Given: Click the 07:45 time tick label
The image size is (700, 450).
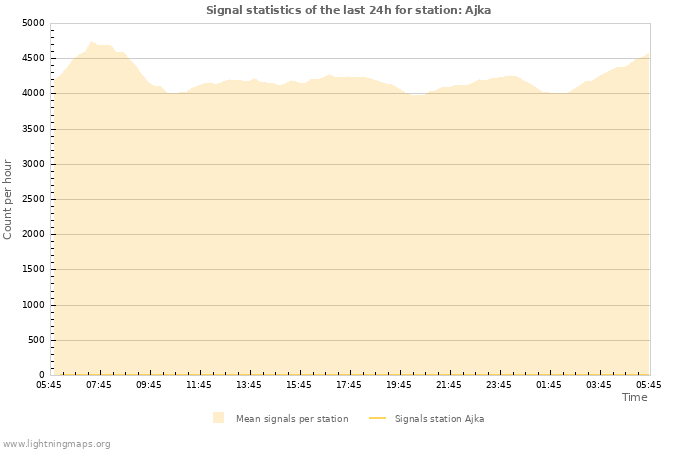Looking at the screenshot, I should [99, 384].
